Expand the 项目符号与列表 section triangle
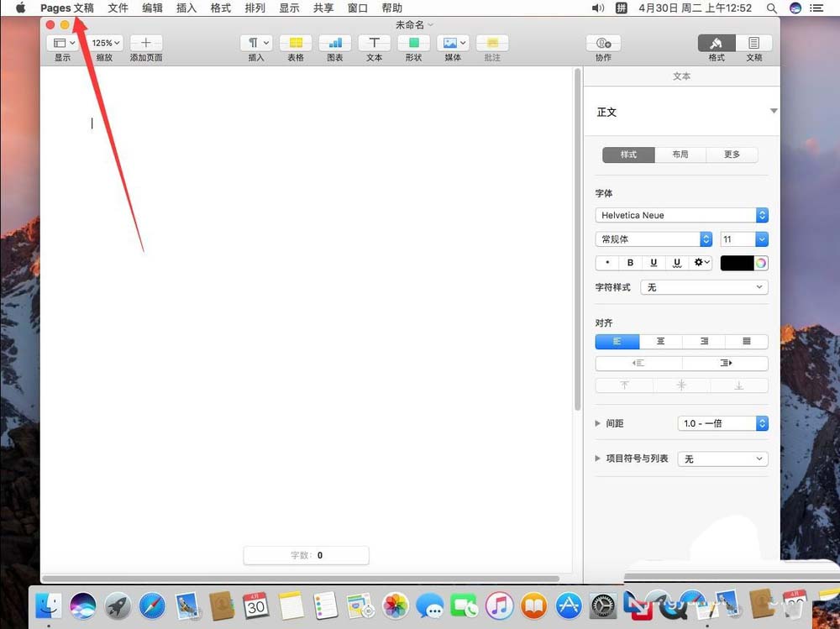 [x=597, y=459]
